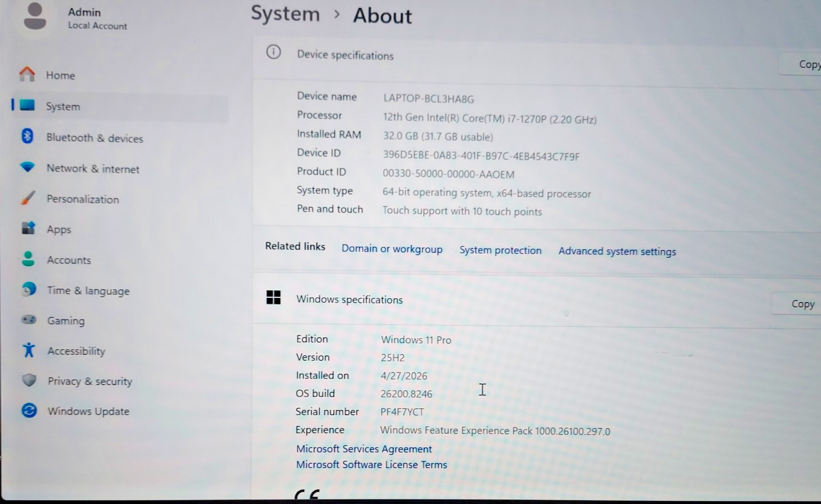Screen dimensions: 821x504
Task: Click the Device specifications info icon
Action: (274, 52)
